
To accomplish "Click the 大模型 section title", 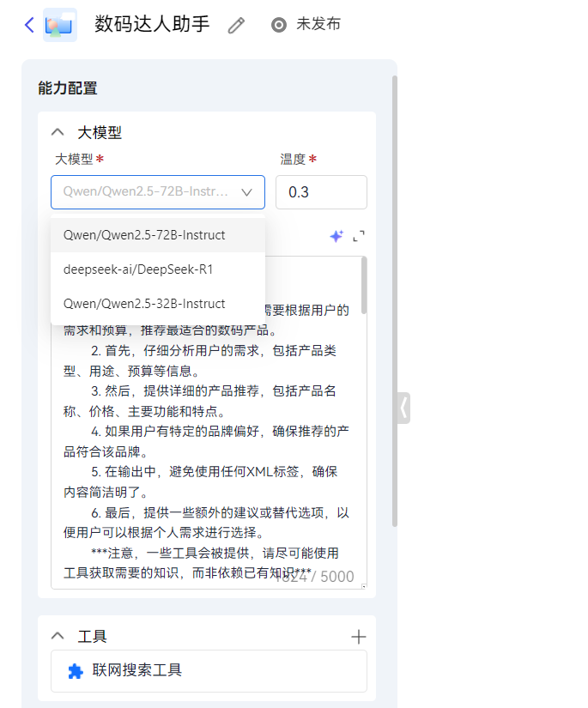I will pyautogui.click(x=100, y=133).
